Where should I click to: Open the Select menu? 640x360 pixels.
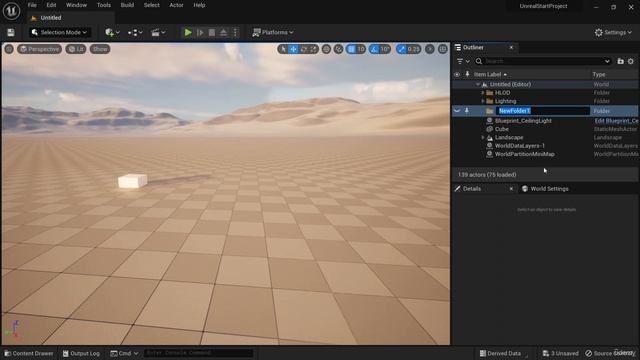point(151,5)
